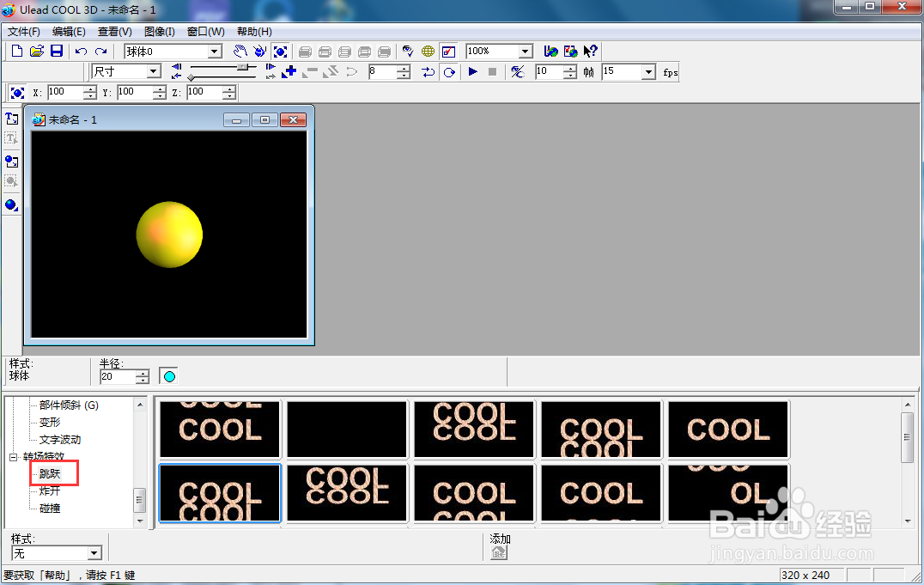
Task: Open the 帮助(H) menu
Action: [x=254, y=32]
